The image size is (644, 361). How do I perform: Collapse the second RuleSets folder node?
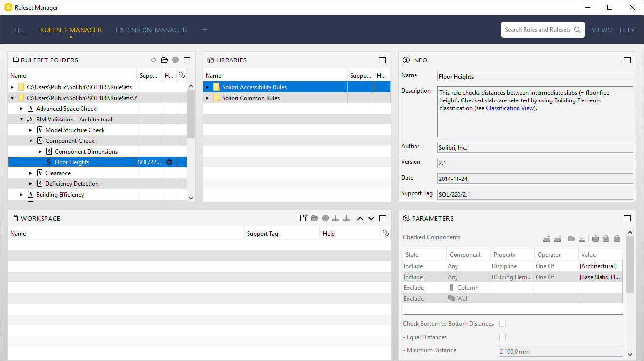[x=12, y=98]
